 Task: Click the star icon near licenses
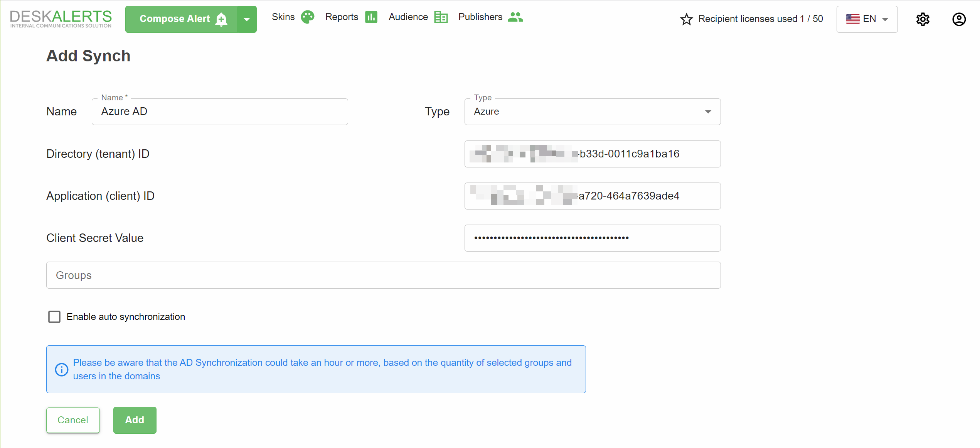point(686,19)
